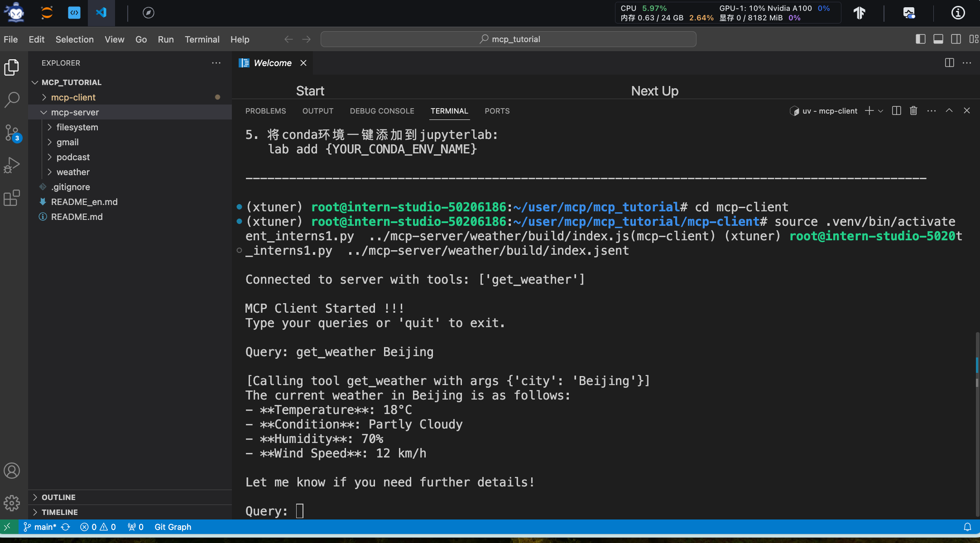980x543 pixels.
Task: Open Run and Debug view
Action: 12,165
